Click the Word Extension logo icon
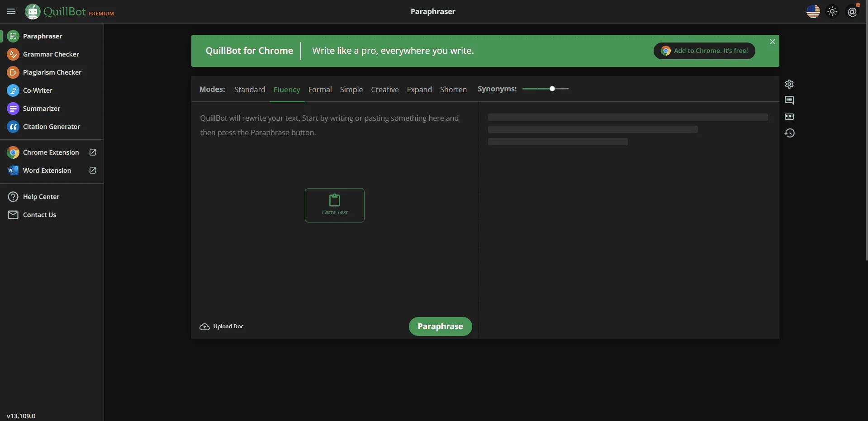Screen dimensions: 868x421 tap(14, 170)
